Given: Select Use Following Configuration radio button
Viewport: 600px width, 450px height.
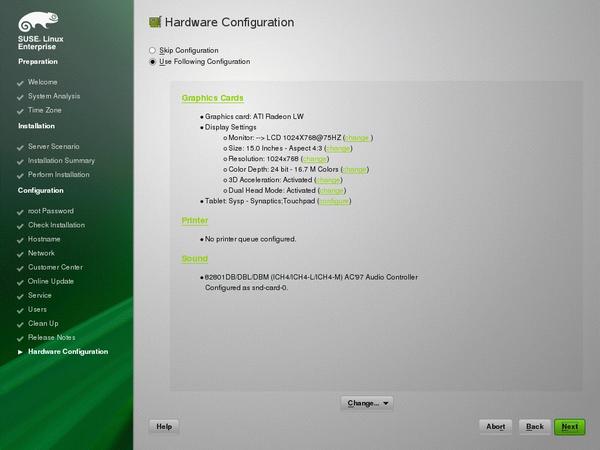Looking at the screenshot, I should pos(152,62).
